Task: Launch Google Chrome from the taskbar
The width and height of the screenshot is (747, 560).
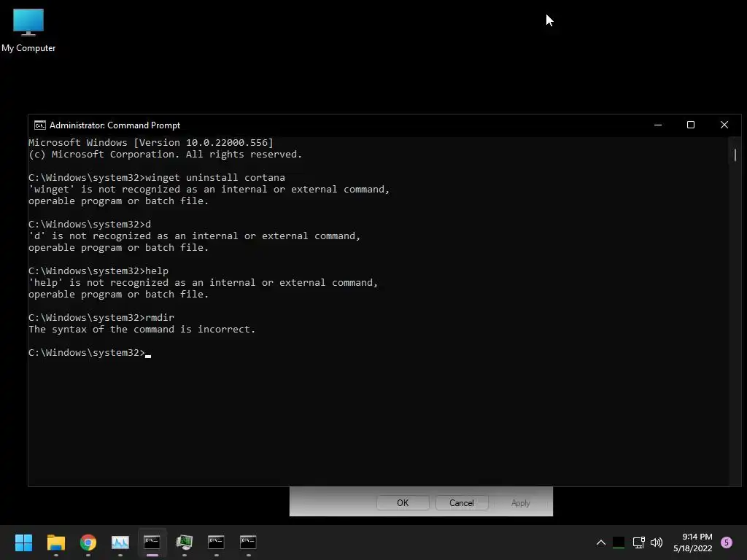Action: (88, 542)
